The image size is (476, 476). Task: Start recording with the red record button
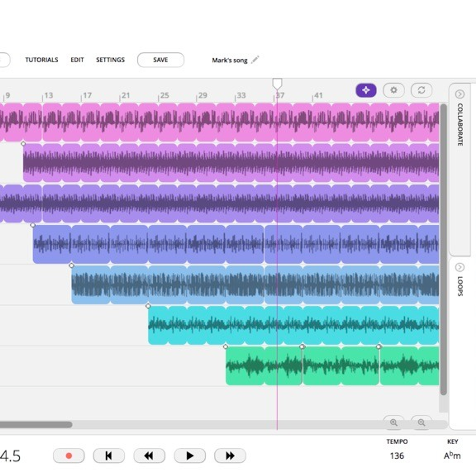click(69, 456)
